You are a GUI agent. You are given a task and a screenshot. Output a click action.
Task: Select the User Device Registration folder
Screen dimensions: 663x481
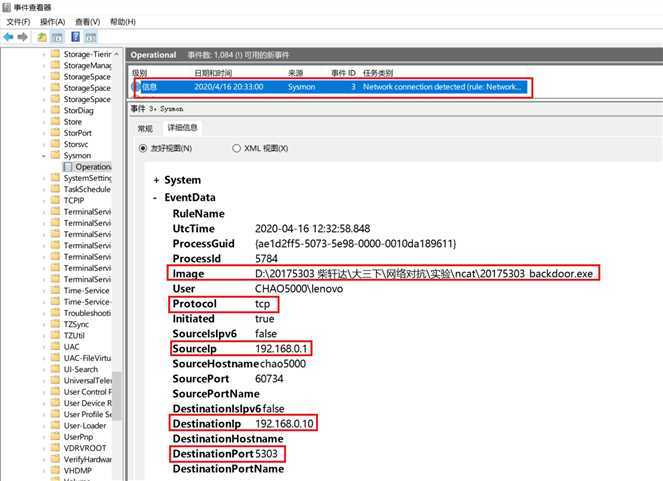coord(88,403)
